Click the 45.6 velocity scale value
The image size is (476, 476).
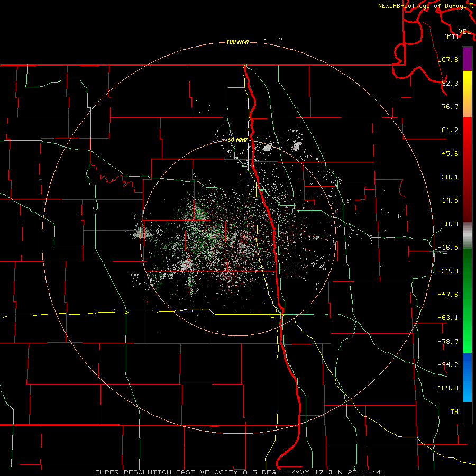tap(450, 153)
